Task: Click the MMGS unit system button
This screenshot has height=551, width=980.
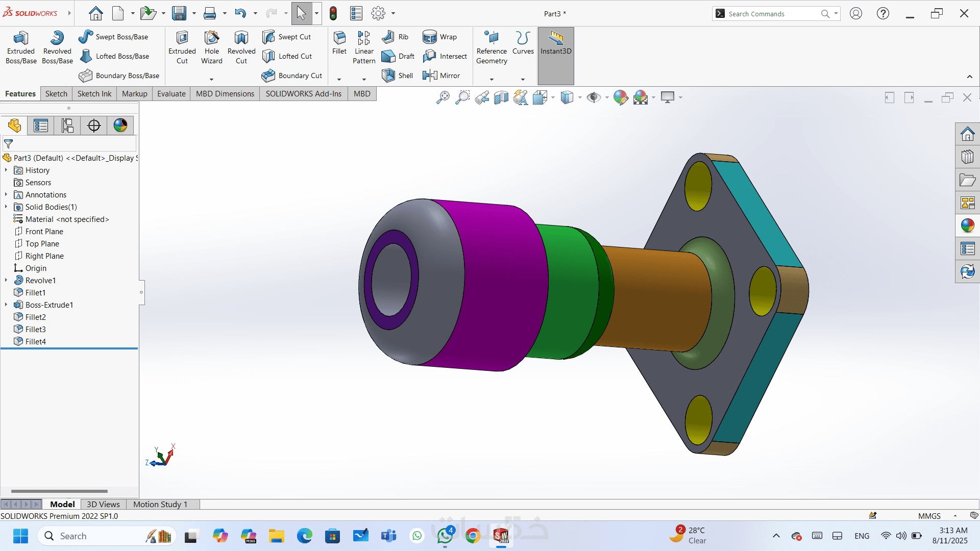Action: pos(929,516)
